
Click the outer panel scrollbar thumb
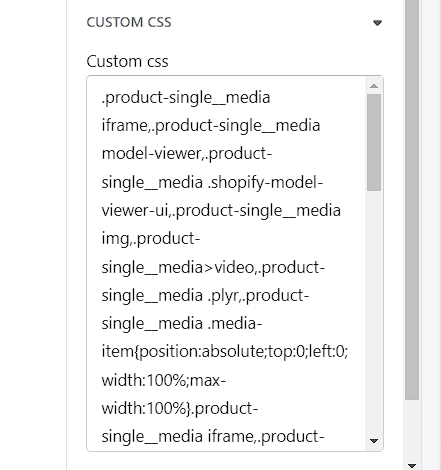click(x=412, y=199)
